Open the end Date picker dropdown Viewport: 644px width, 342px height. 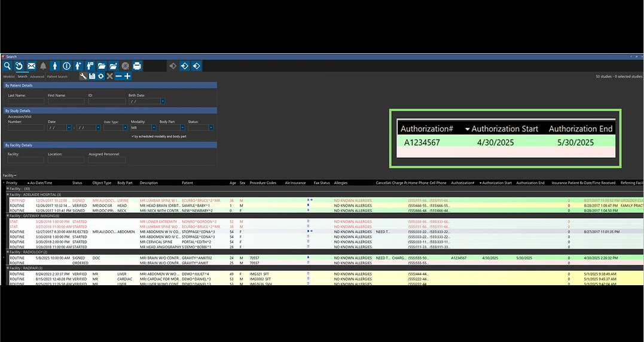tap(98, 128)
